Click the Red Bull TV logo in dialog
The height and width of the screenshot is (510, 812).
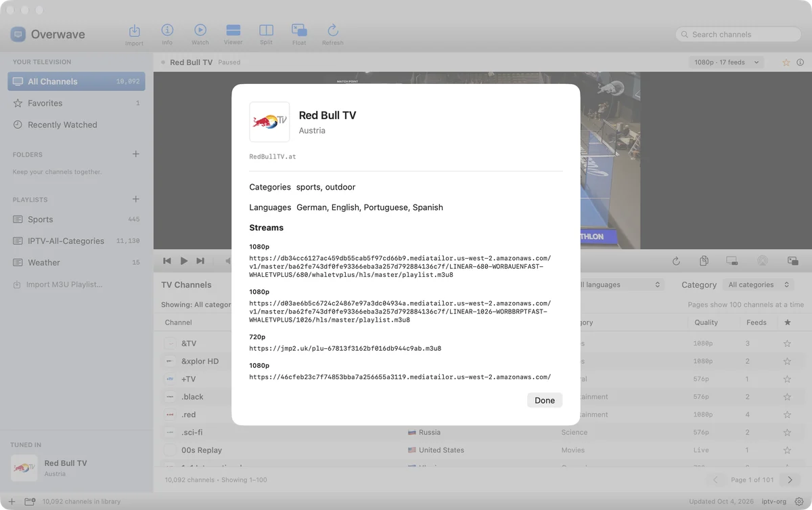[x=269, y=122]
